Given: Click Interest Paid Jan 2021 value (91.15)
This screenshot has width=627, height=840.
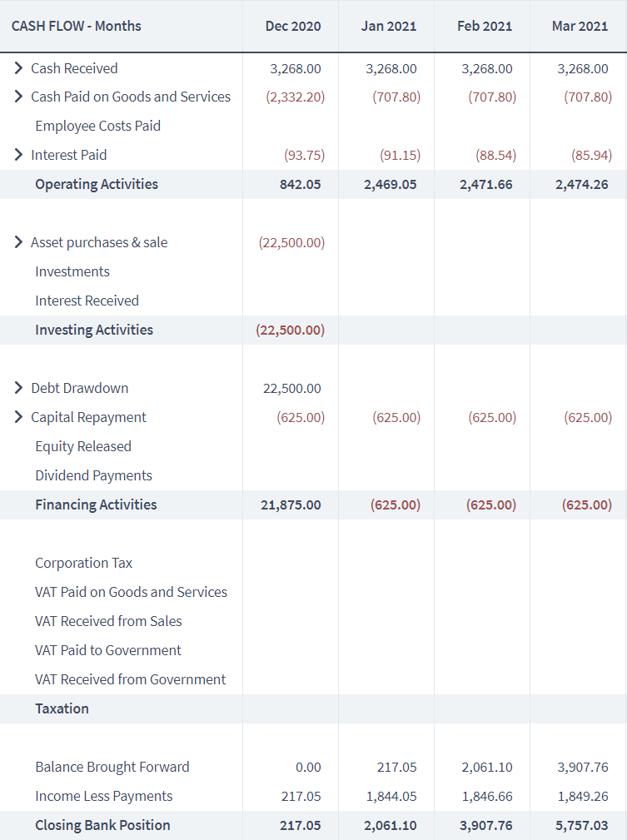Looking at the screenshot, I should tap(401, 156).
